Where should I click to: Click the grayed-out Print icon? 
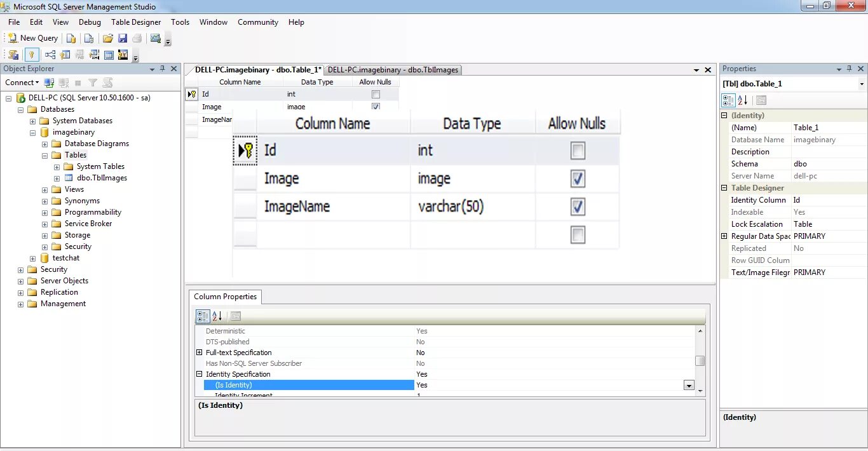137,38
